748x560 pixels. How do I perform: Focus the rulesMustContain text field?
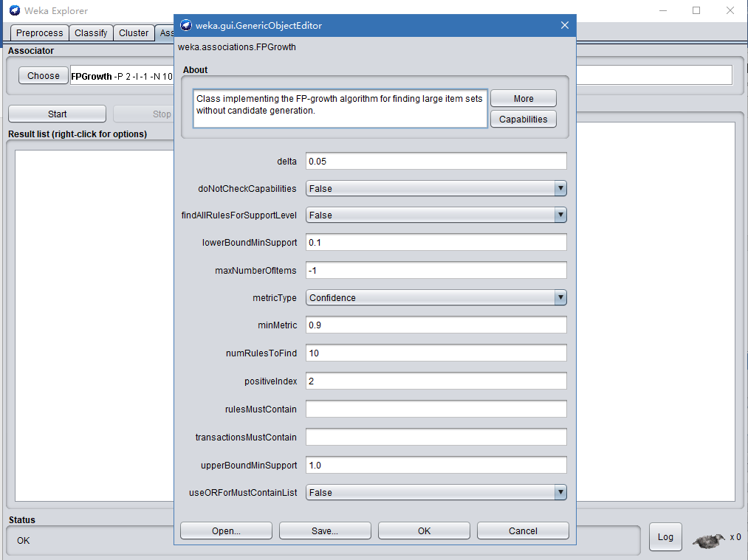tap(436, 409)
